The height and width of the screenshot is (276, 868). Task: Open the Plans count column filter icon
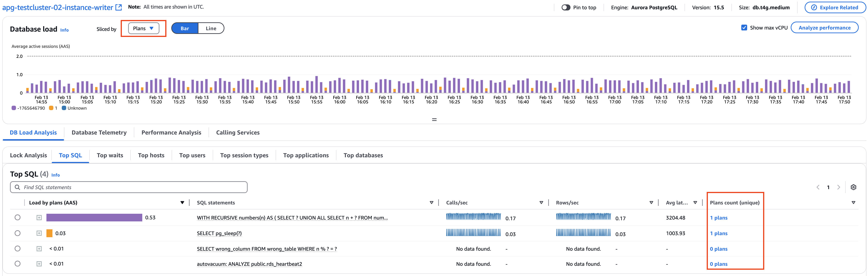tap(854, 202)
